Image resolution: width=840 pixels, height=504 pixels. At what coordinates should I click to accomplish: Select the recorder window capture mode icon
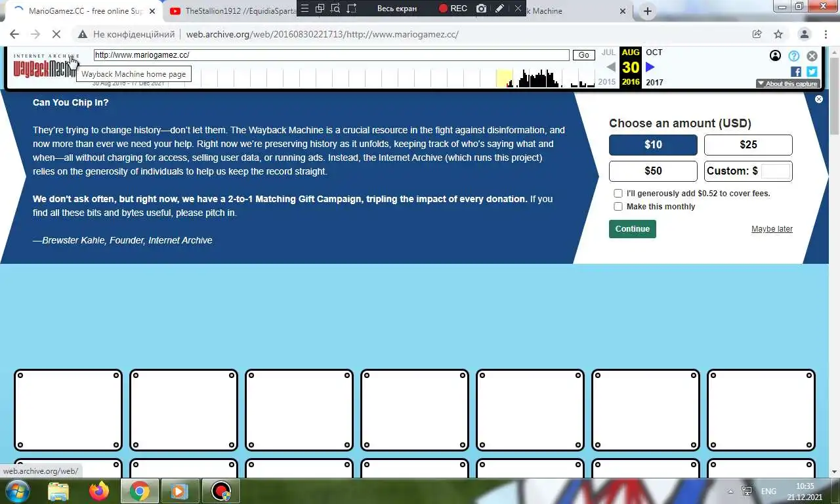[320, 9]
